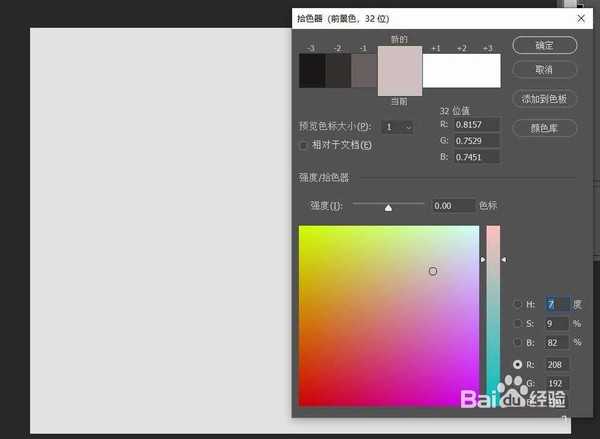Pick the -2 stop preview swatch

[338, 70]
